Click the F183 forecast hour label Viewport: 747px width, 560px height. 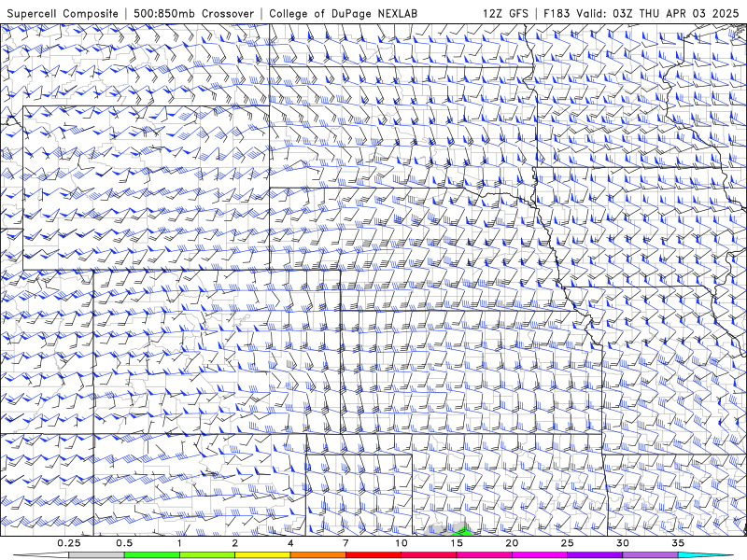click(x=557, y=13)
